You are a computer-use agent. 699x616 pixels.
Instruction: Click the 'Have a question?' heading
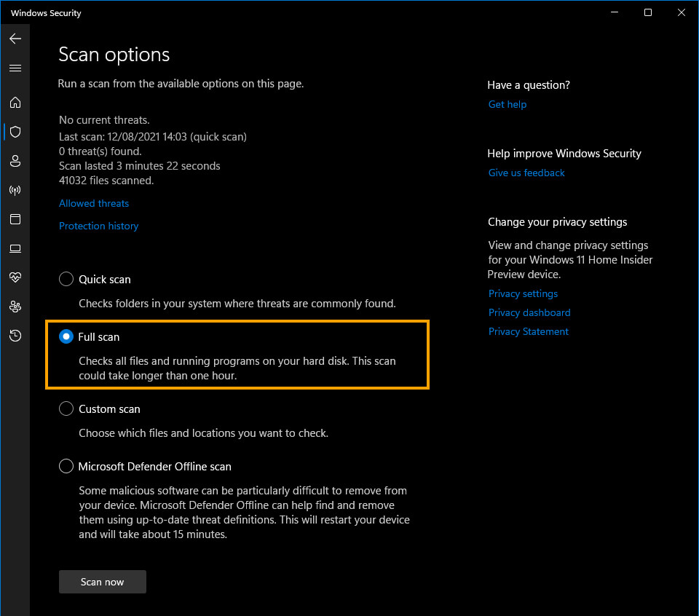529,85
